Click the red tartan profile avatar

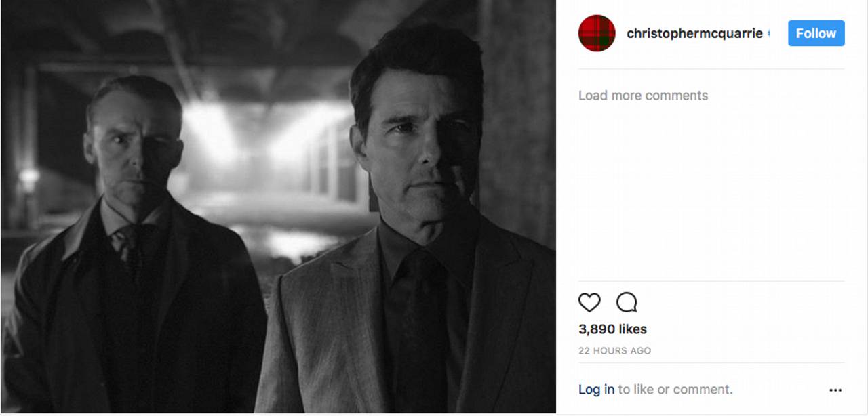click(597, 33)
